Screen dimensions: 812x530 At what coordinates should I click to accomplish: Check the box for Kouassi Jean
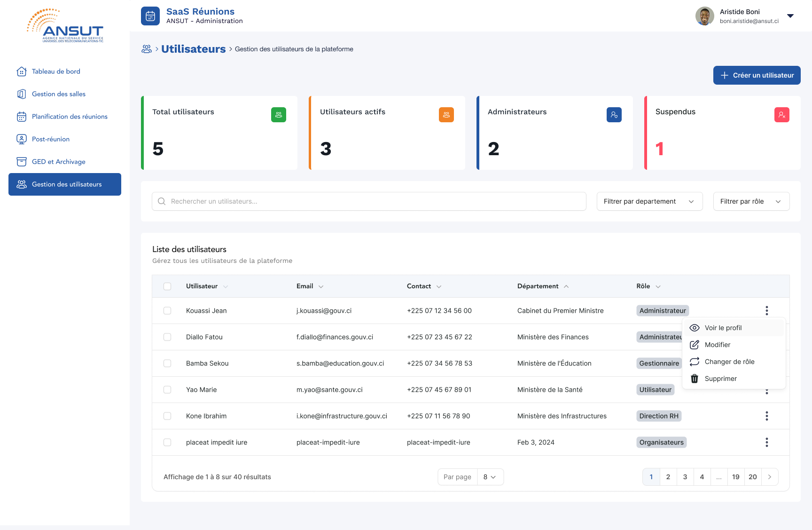(x=167, y=311)
